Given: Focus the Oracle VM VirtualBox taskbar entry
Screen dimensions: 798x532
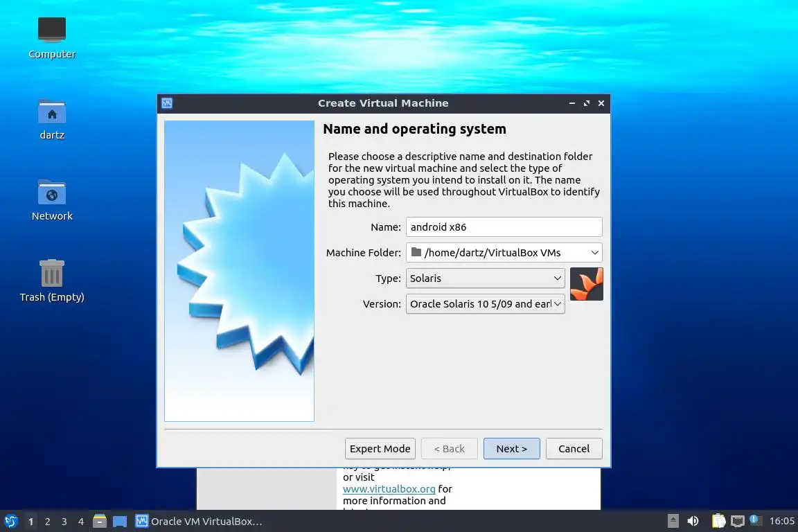Looking at the screenshot, I should tap(199, 522).
